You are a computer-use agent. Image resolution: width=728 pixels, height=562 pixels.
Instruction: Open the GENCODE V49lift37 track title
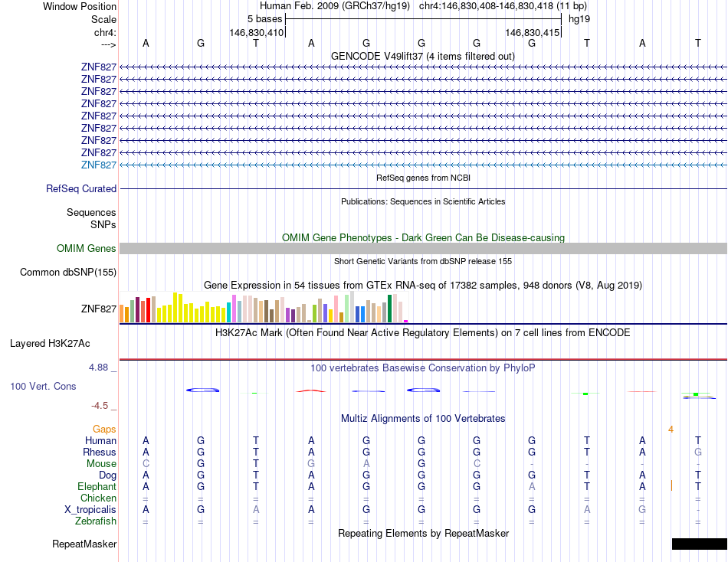pyautogui.click(x=422, y=56)
